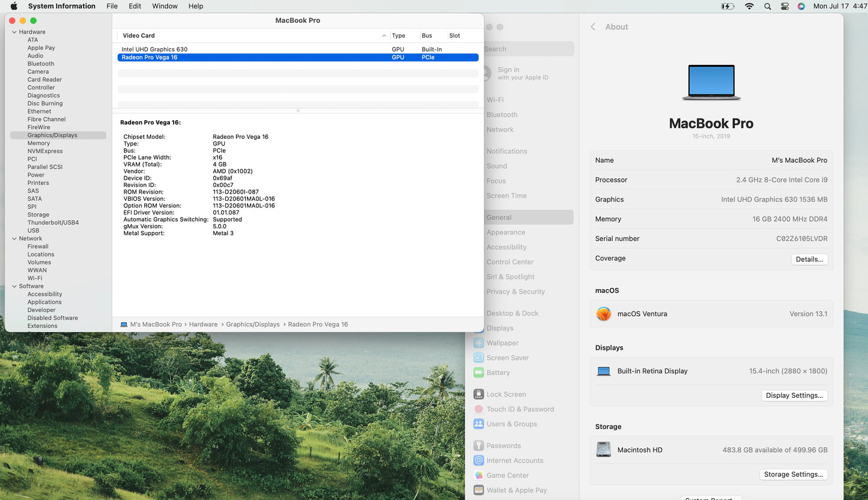Open the Help menu

[196, 6]
